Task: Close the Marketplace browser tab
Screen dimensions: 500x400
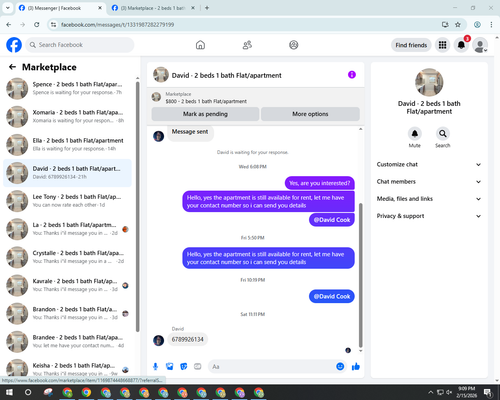Action: point(193,8)
